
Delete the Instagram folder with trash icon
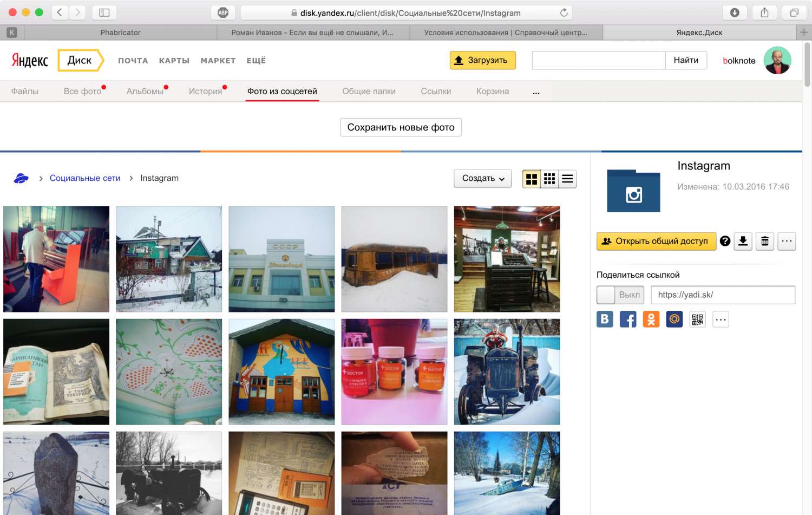[765, 241]
